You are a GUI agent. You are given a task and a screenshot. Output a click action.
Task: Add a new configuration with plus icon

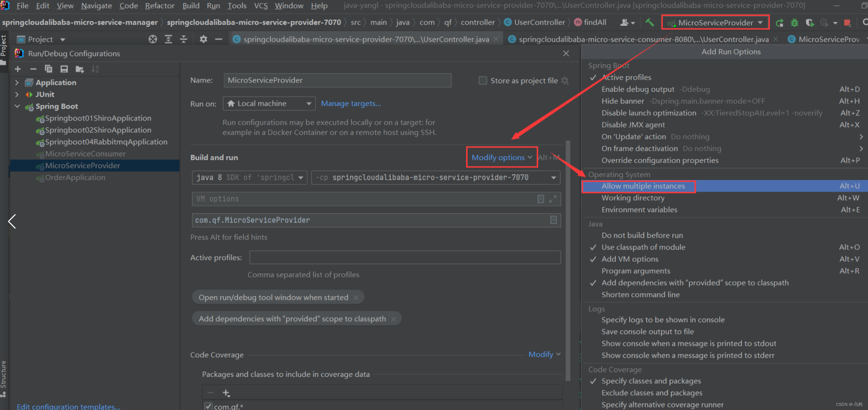(18, 69)
